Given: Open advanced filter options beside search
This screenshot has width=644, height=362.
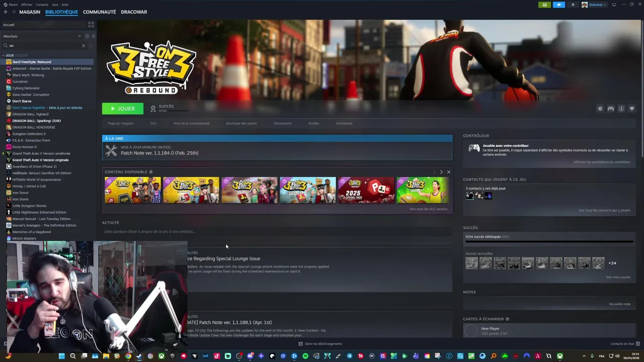Looking at the screenshot, I should (91, 46).
